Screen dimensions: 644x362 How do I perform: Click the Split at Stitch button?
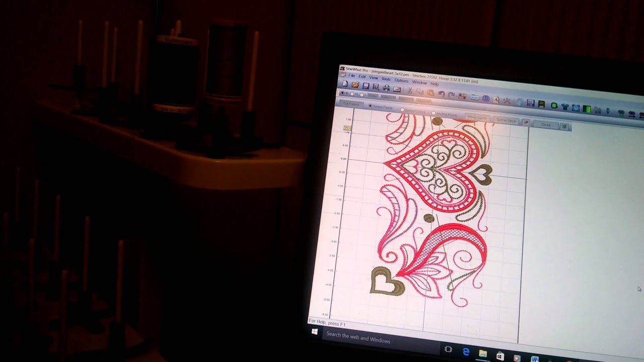(x=506, y=120)
